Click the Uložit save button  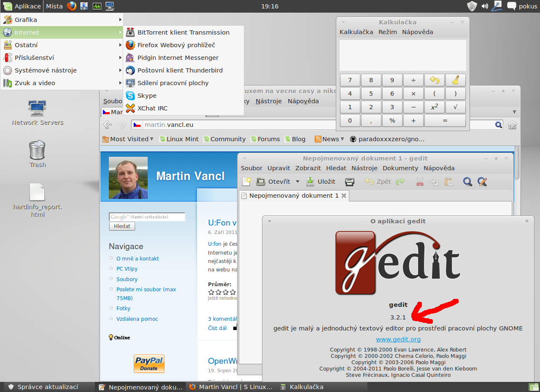(x=321, y=182)
